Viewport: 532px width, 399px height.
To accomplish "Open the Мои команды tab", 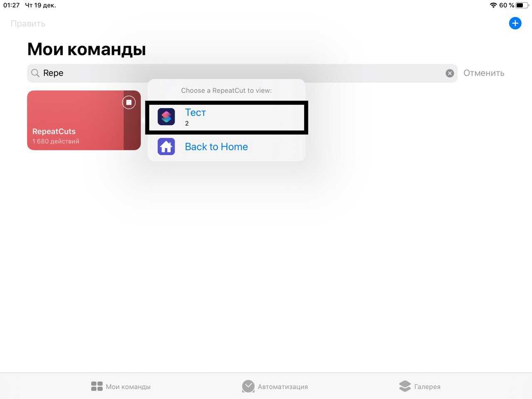I will coord(121,387).
